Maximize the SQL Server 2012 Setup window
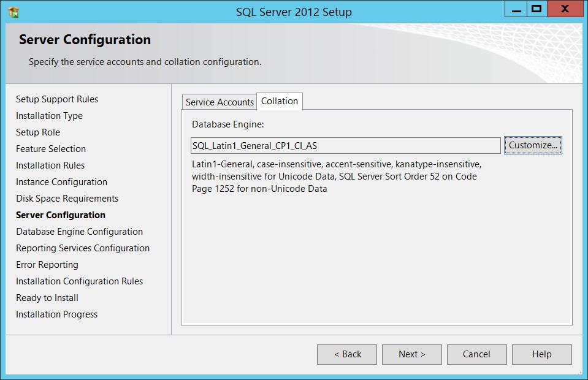This screenshot has height=380, width=588. pos(536,9)
